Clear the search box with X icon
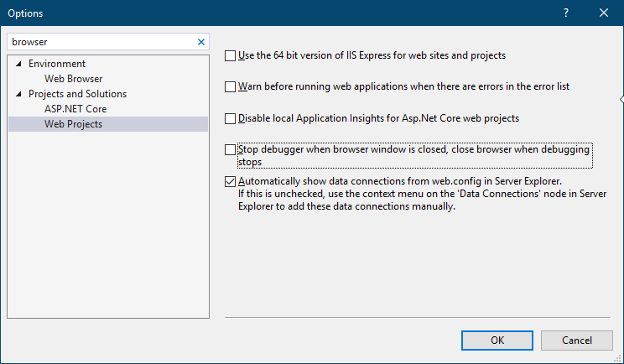Viewport: 624px width, 364px height. tap(200, 41)
